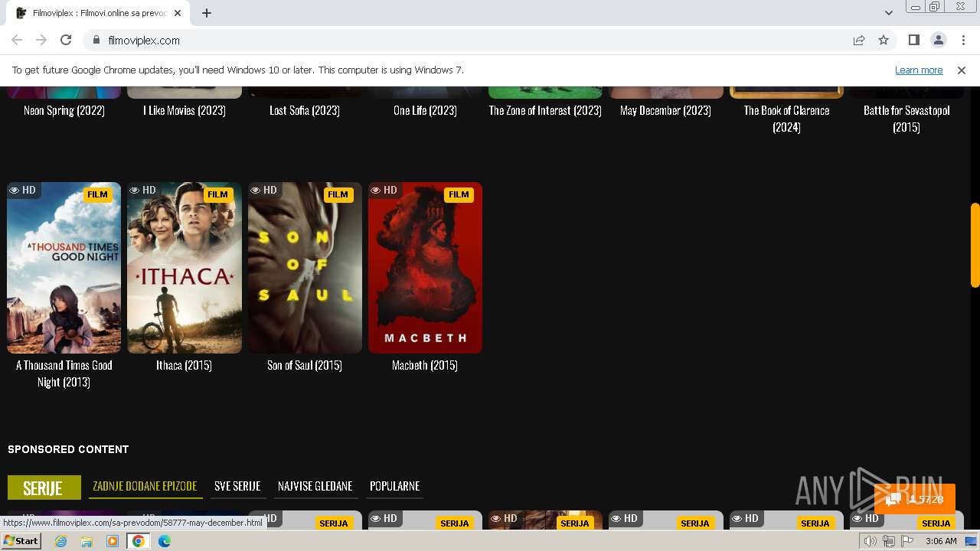Open the Chrome profile avatar menu
980x551 pixels.
[938, 40]
